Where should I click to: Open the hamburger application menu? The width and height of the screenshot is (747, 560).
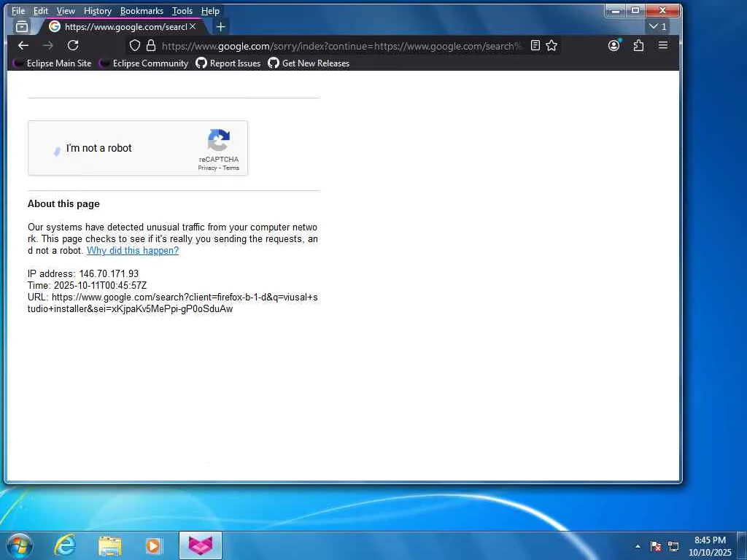click(663, 46)
